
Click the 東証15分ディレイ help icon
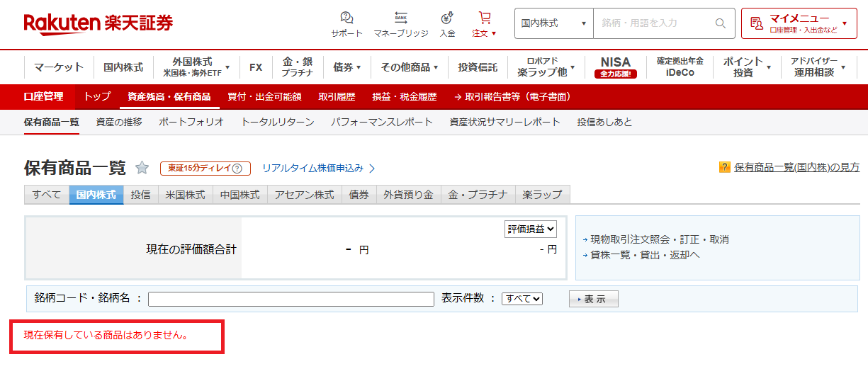[x=237, y=169]
